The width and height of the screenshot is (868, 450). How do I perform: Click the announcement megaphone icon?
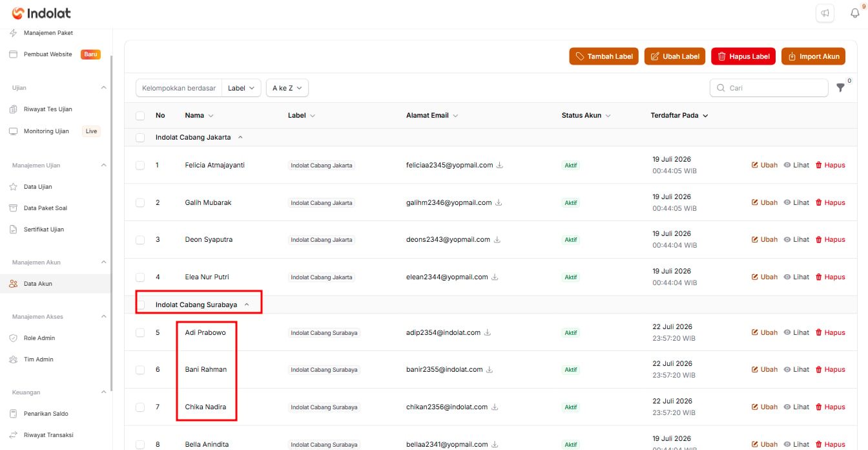point(825,14)
